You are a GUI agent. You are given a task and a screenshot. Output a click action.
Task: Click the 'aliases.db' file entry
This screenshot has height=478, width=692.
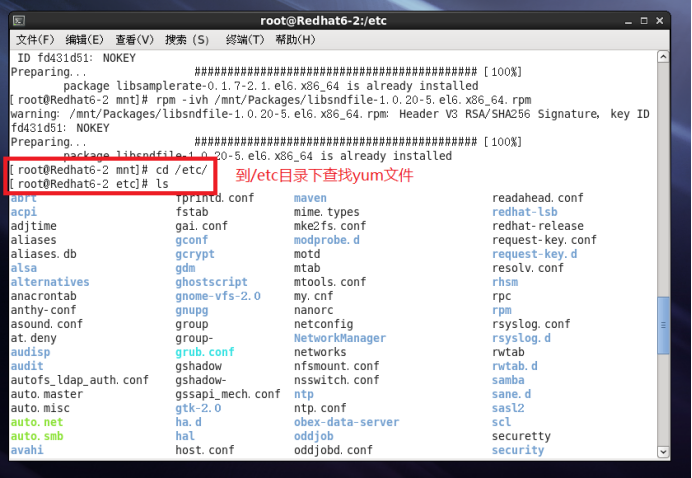(44, 254)
